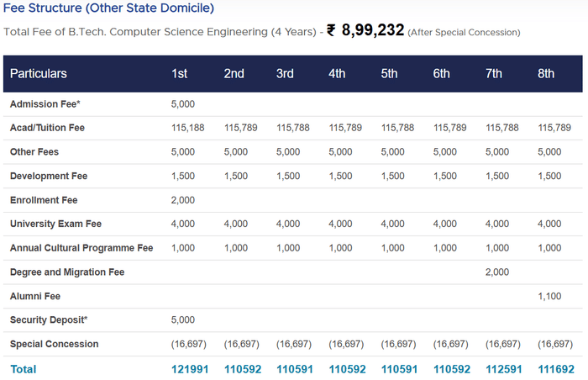The image size is (588, 380).
Task: Click the Other Fees row label
Action: [x=34, y=151]
